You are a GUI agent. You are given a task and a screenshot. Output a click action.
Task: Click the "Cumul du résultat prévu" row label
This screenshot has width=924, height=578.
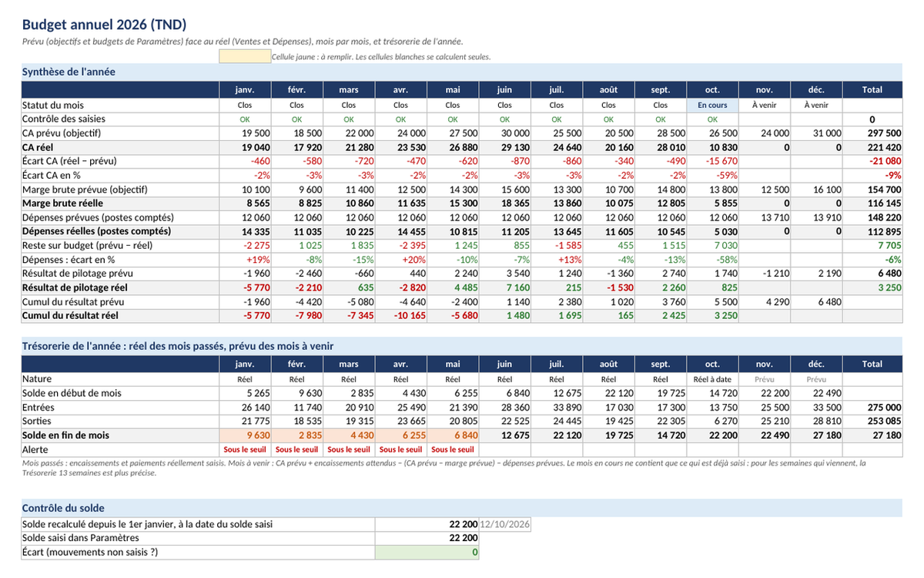pyautogui.click(x=73, y=301)
